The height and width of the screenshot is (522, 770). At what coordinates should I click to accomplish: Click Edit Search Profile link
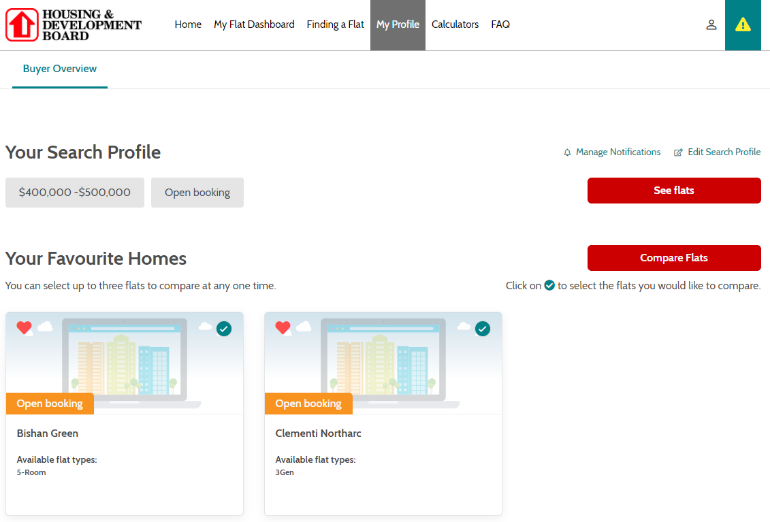tap(724, 152)
